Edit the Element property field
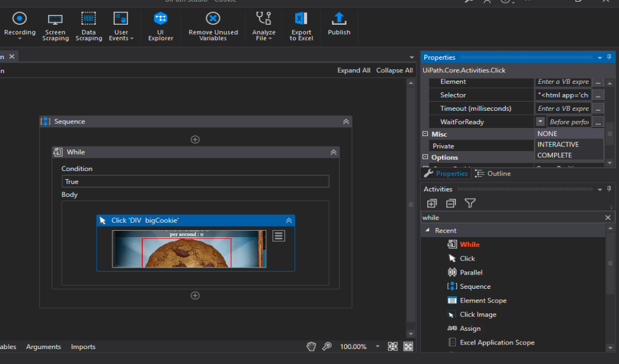 [563, 82]
